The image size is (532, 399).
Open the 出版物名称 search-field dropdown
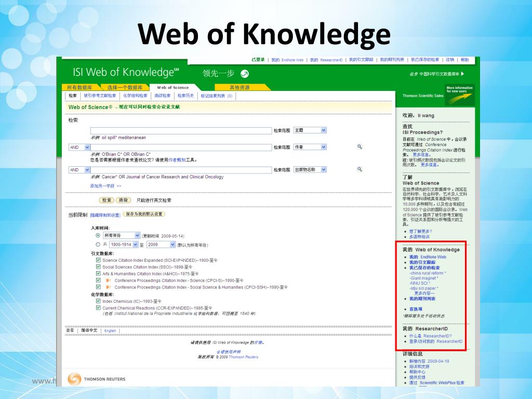coord(310,169)
